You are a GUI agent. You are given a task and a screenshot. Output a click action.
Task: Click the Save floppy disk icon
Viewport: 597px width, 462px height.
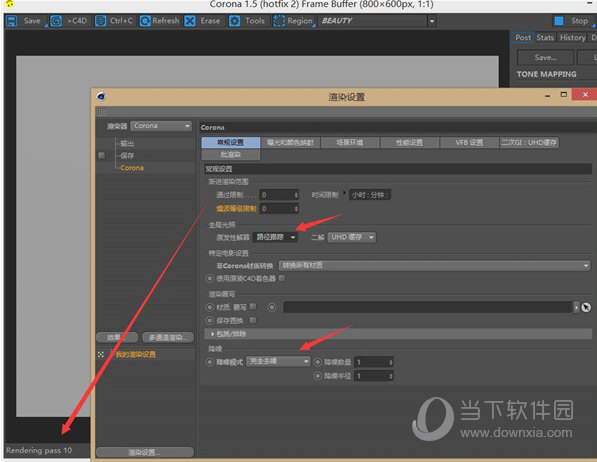(x=12, y=21)
